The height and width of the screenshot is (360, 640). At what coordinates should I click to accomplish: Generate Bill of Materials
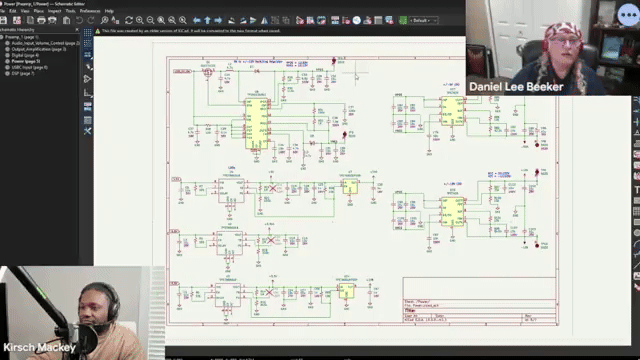click(389, 20)
